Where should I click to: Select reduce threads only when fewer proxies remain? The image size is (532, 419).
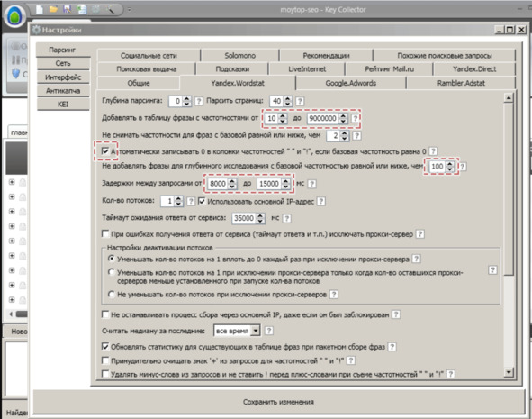pos(111,272)
